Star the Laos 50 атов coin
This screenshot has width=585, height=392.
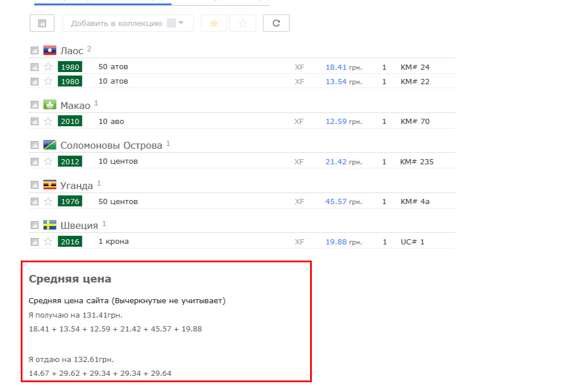[48, 67]
